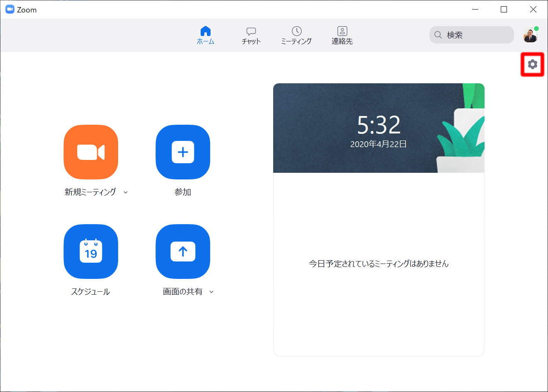Maximize the Zoom window
The width and height of the screenshot is (548, 392).
[x=504, y=10]
